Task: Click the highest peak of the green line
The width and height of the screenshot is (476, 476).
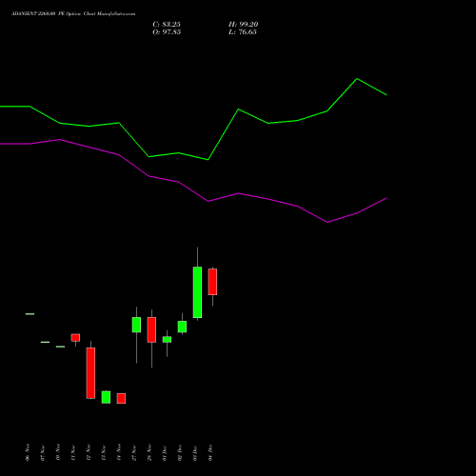Action: click(x=357, y=79)
